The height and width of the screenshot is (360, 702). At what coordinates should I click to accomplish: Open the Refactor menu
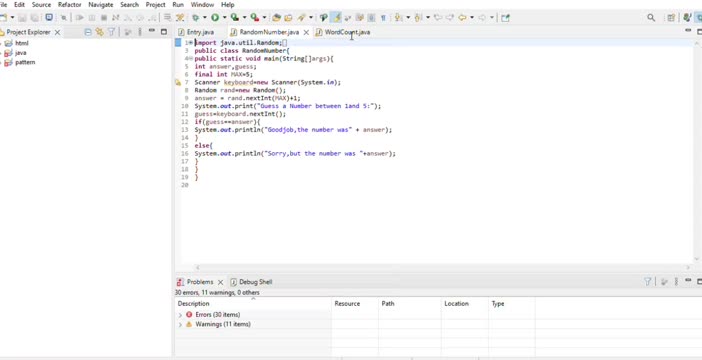(x=70, y=4)
